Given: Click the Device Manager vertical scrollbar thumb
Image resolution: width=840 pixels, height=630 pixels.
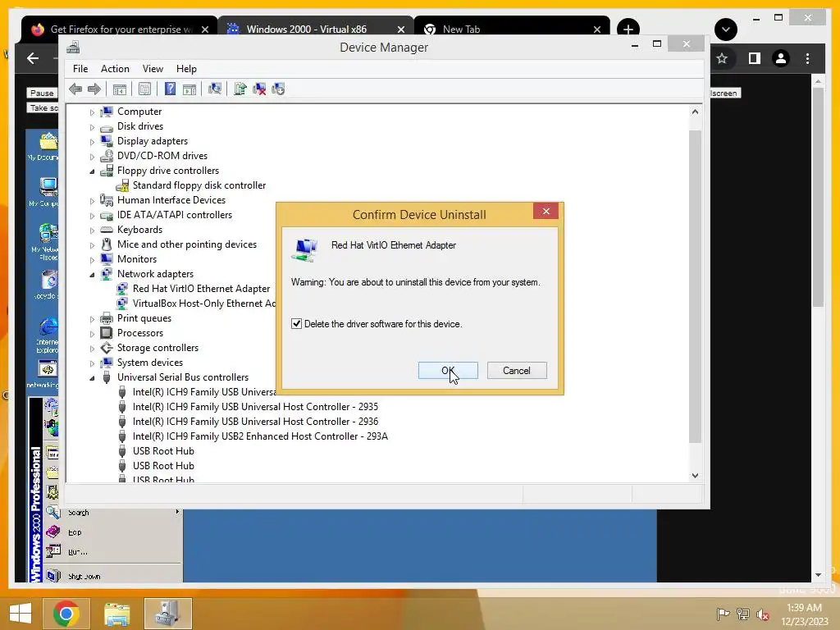Looking at the screenshot, I should tap(695, 286).
